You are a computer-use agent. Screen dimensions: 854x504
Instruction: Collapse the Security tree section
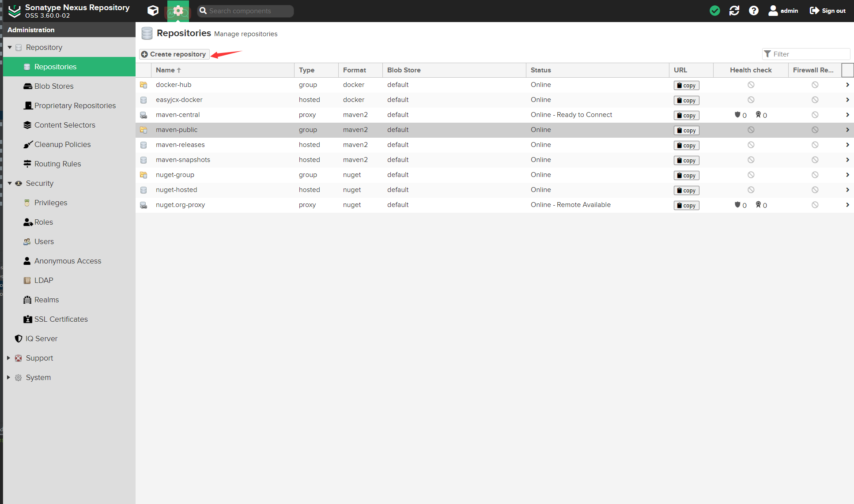pos(10,183)
